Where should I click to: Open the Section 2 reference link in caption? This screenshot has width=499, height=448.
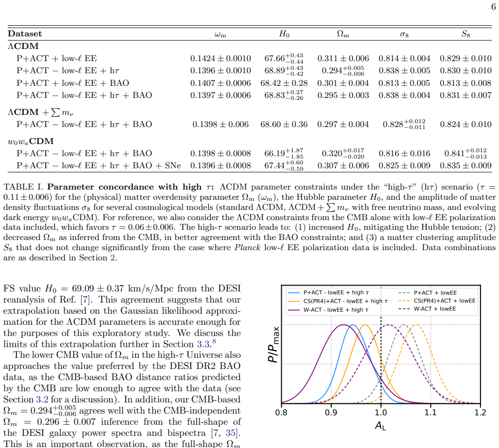click(113, 257)
